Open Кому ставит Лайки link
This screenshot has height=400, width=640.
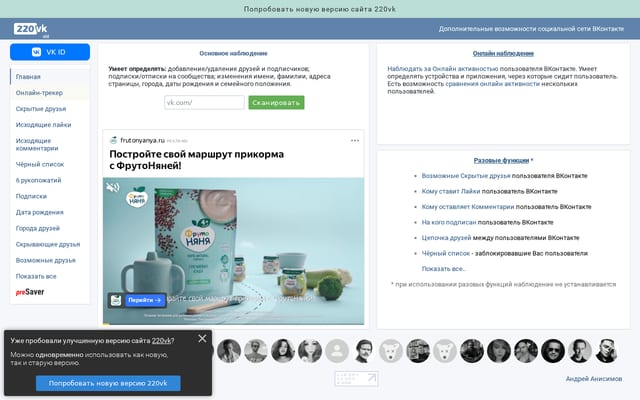[451, 191]
